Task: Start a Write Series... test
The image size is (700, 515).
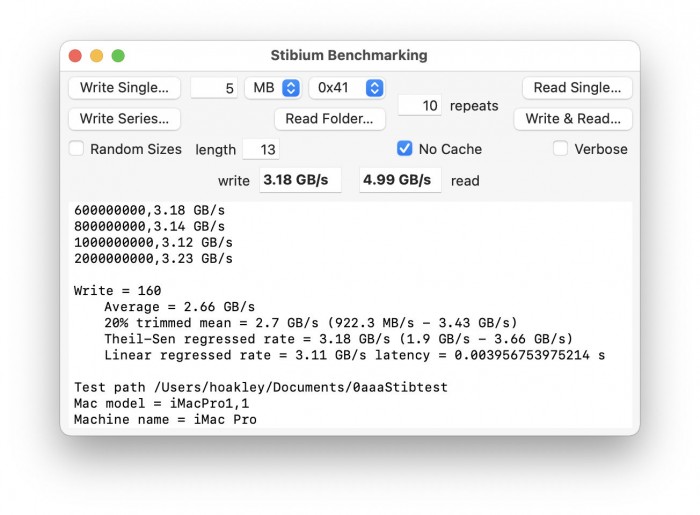Action: click(x=124, y=118)
